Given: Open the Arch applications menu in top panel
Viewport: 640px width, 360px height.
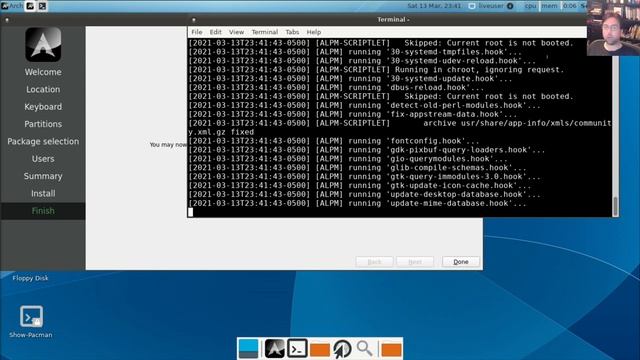Looking at the screenshot, I should (x=12, y=6).
